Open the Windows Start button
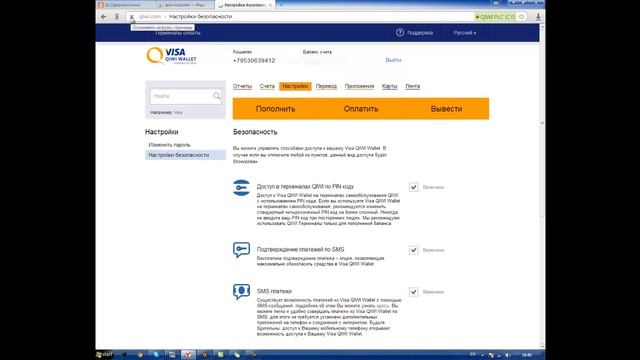 (x=104, y=355)
